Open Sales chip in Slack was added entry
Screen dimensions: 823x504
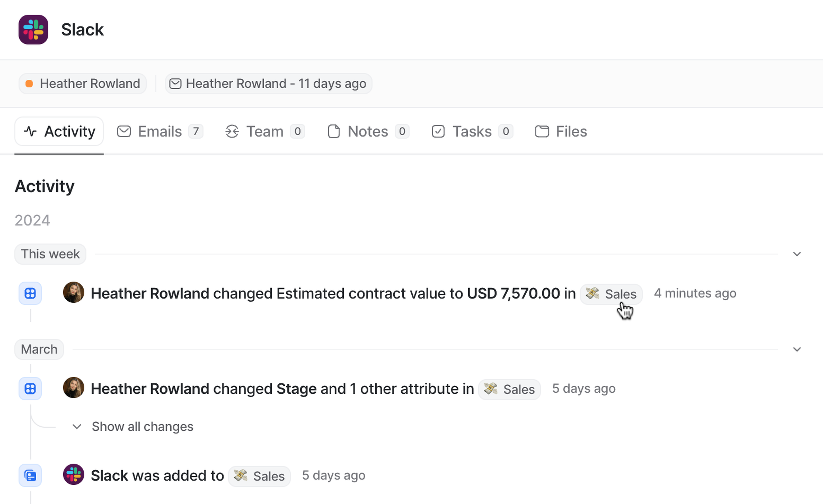(x=259, y=476)
